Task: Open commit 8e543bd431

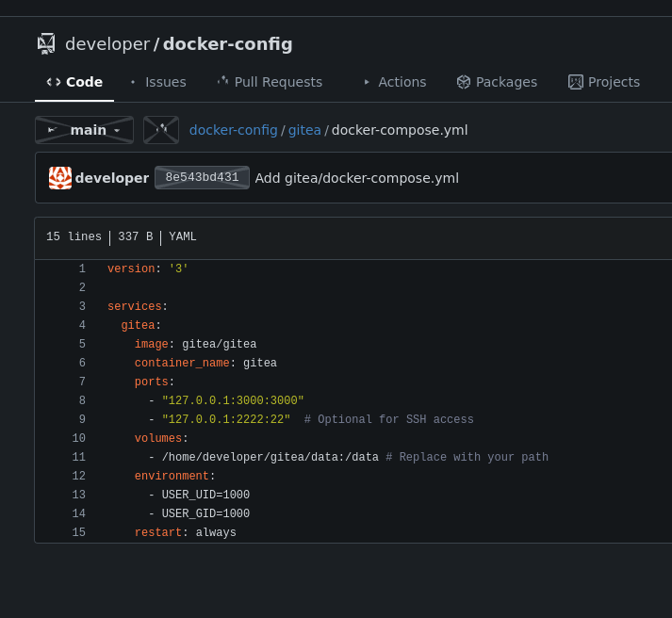Action: [x=202, y=178]
